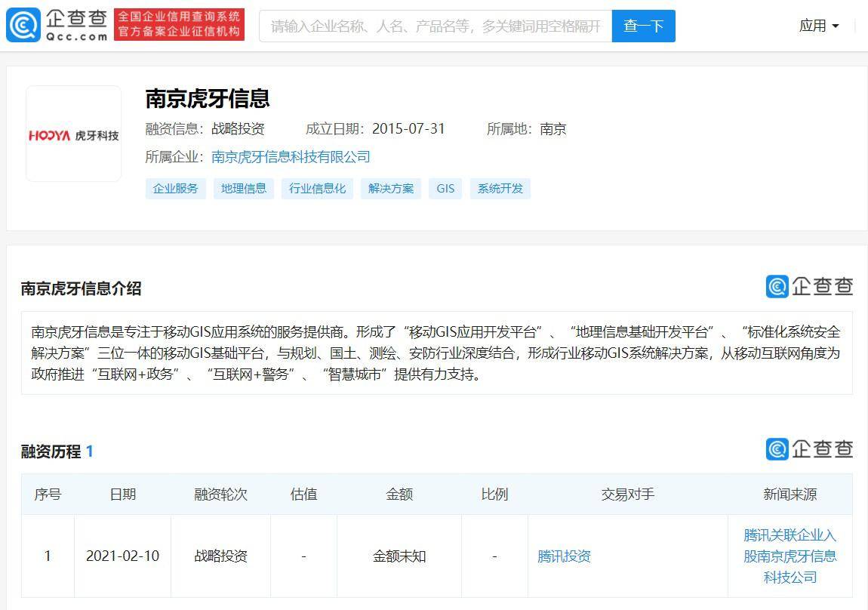This screenshot has width=868, height=610.
Task: Click the 腾讯投资 investor link
Action: pos(564,556)
